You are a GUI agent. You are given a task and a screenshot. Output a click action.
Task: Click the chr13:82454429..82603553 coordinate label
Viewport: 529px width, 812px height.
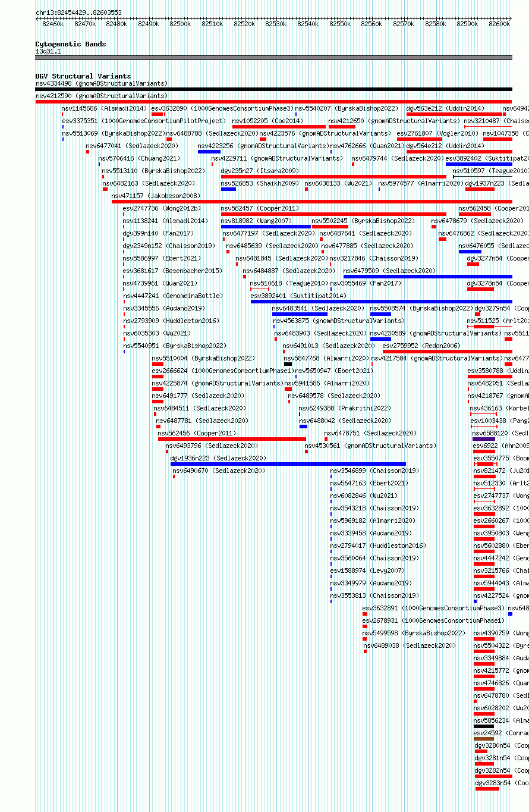click(78, 12)
